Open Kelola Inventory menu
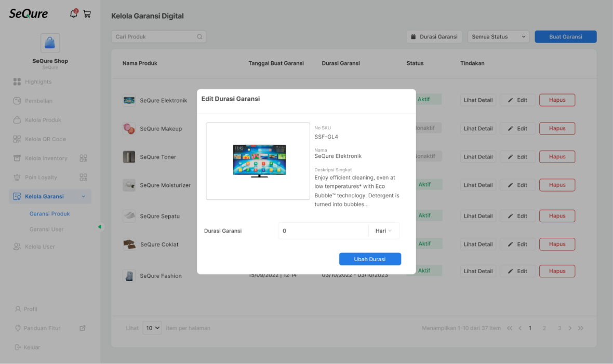613x364 pixels. point(46,158)
